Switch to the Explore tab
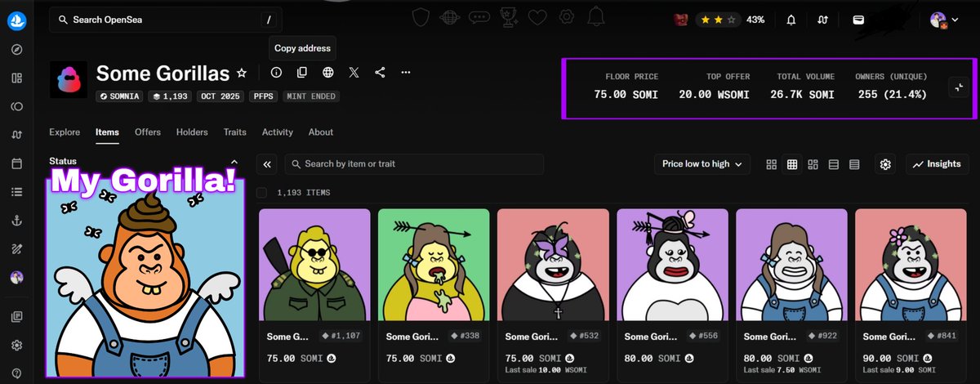 pos(65,132)
